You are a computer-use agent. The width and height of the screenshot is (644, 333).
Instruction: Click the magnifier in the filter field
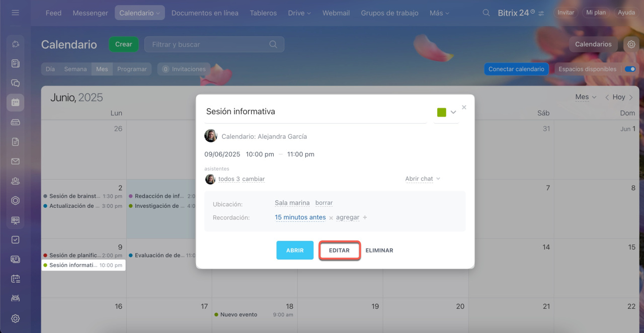coord(273,44)
